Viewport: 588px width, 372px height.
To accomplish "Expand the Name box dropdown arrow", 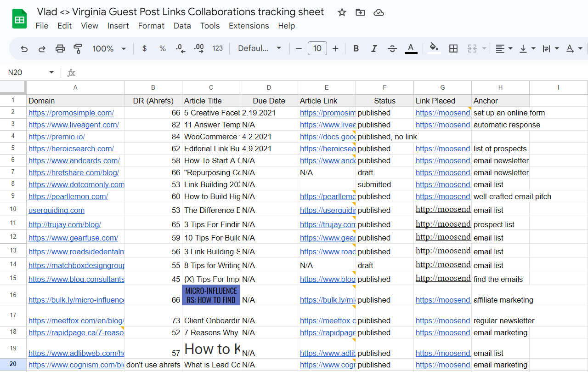I will point(51,73).
